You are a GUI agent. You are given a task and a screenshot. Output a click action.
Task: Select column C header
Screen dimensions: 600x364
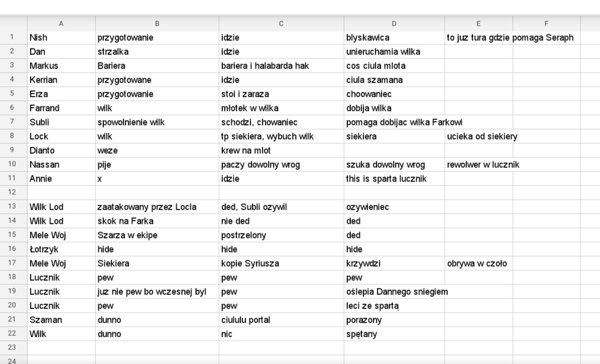(281, 24)
